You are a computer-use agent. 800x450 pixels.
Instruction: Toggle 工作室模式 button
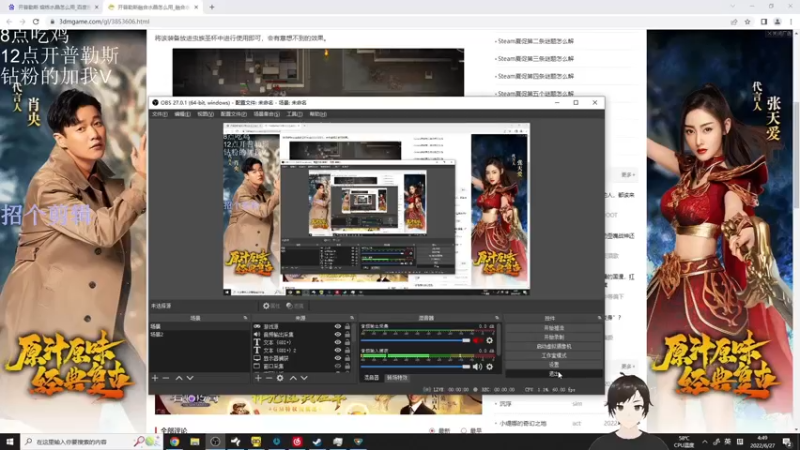coord(554,356)
